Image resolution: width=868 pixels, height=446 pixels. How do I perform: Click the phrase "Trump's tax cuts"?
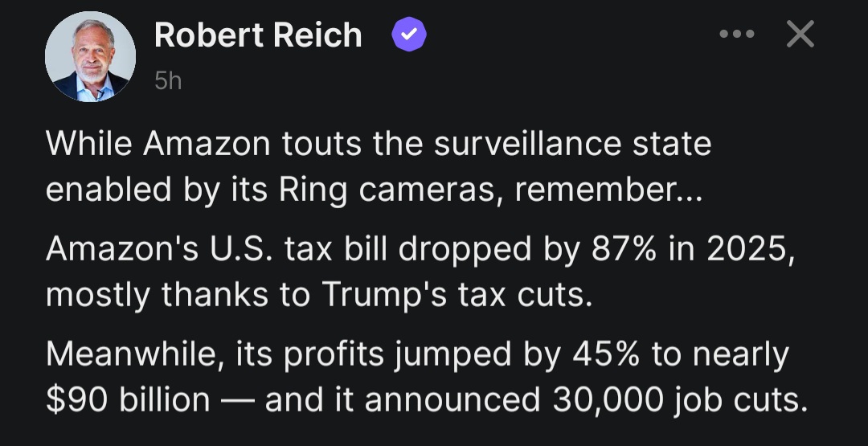457,293
